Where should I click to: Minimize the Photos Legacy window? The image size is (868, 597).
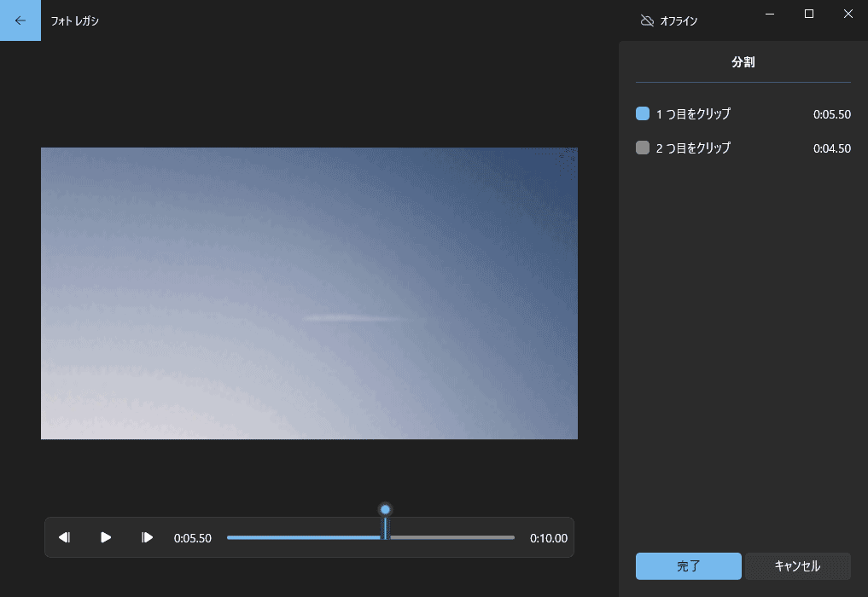pyautogui.click(x=770, y=14)
